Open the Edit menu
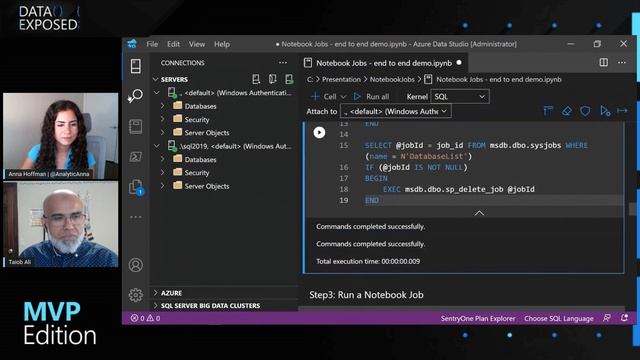 (173, 44)
